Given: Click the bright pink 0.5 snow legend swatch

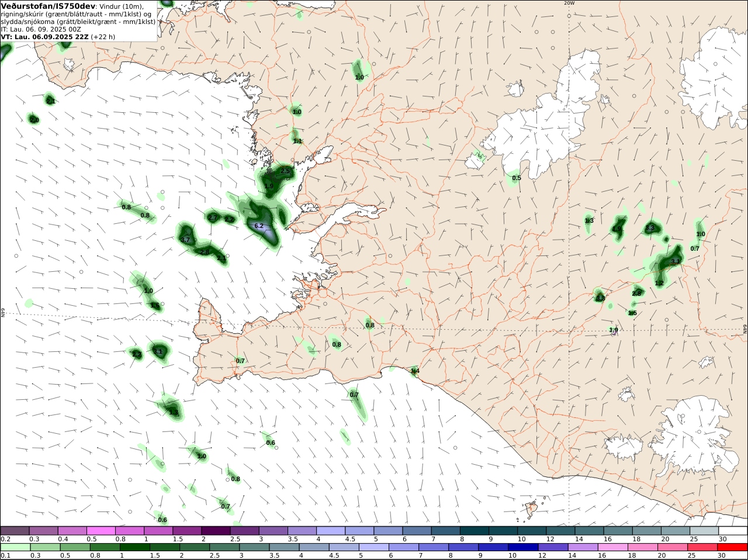Looking at the screenshot, I should 101,531.
